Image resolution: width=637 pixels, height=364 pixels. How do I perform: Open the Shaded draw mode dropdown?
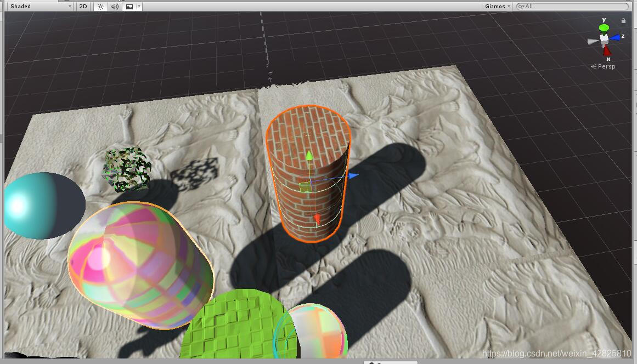click(40, 7)
